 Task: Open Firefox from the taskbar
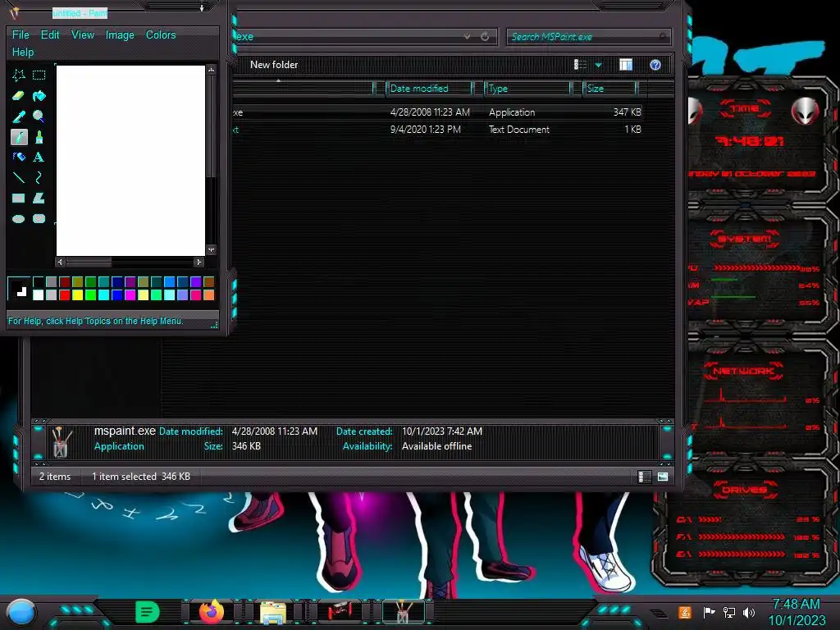[x=212, y=611]
